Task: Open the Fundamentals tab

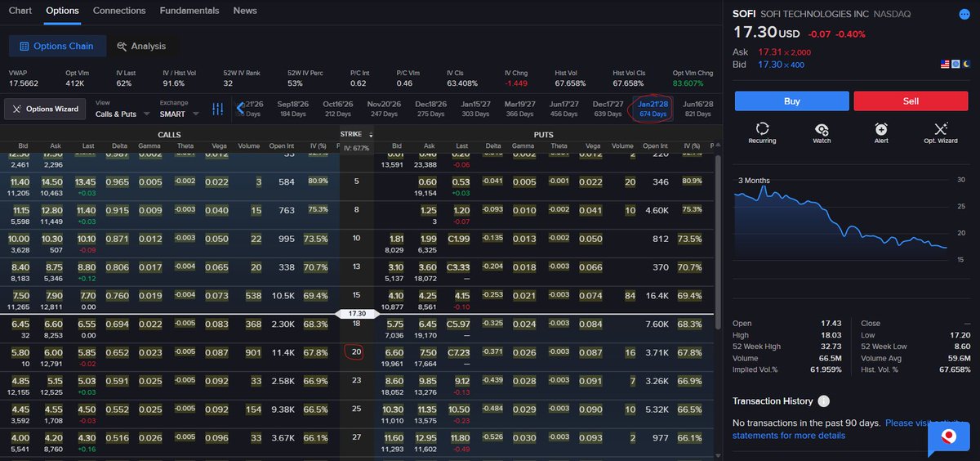Action: (x=189, y=11)
